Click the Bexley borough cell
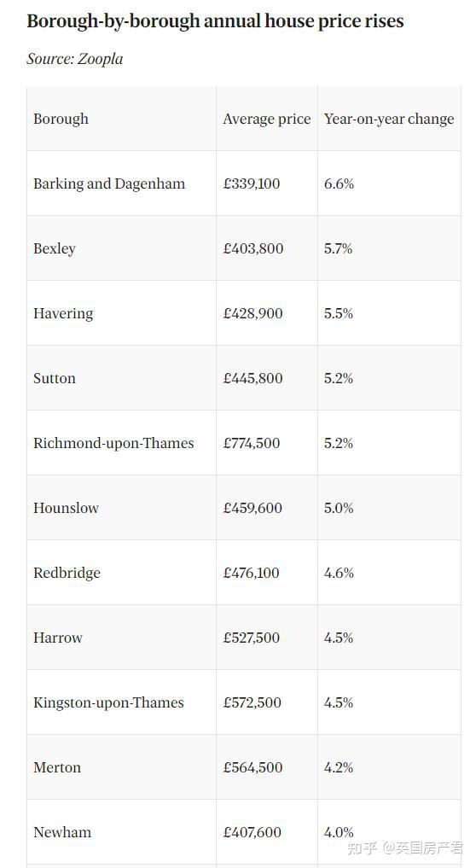This screenshot has width=476, height=868. coord(55,248)
